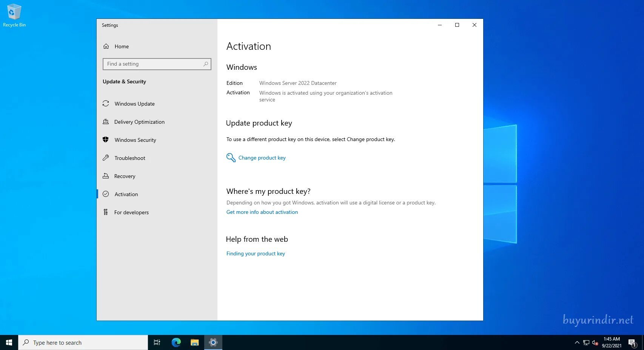Maximize the Settings window
This screenshot has height=350, width=644.
point(457,25)
